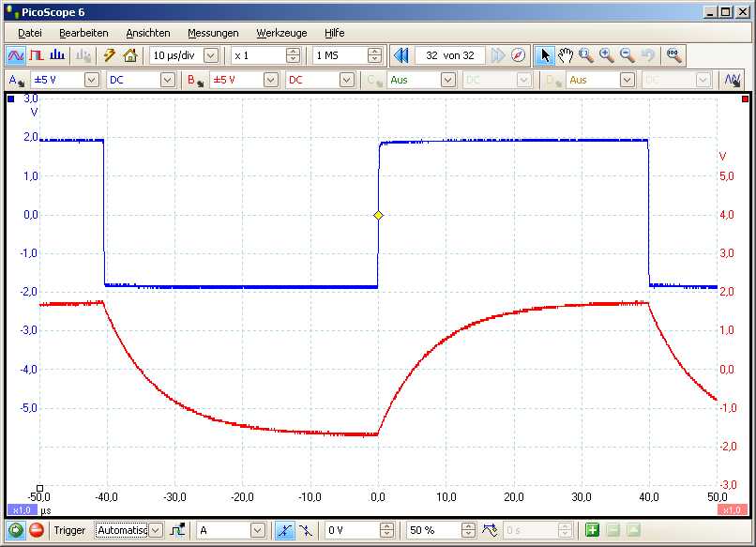
Task: Open the Bearbeiten menu
Action: 83,33
